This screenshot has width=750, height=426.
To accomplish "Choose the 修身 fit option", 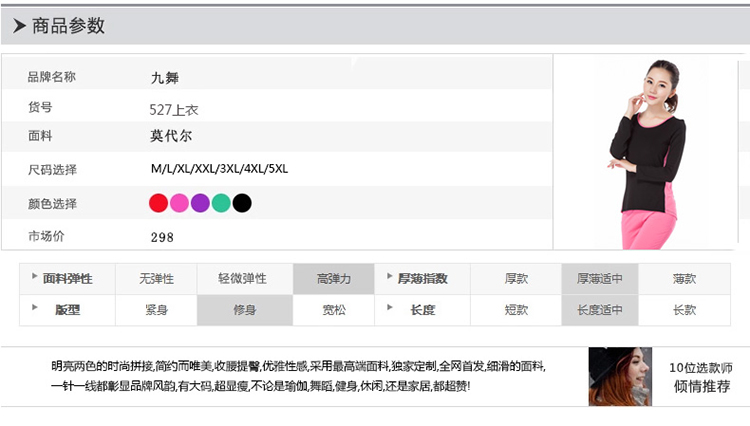I will tap(245, 310).
